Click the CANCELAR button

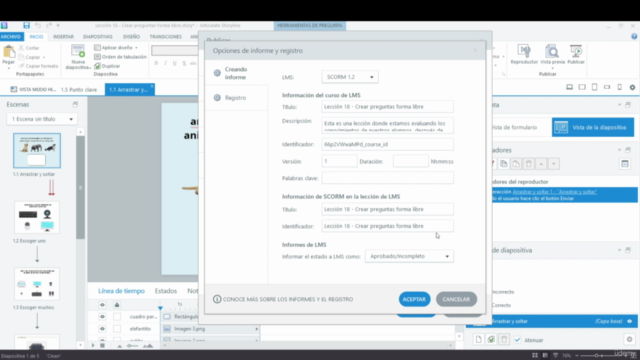point(456,299)
